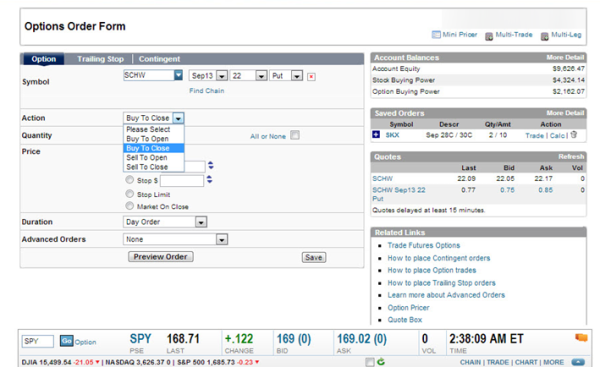Open MORE link in ticker bar
Image resolution: width=600 pixels, height=367 pixels.
[x=553, y=362]
